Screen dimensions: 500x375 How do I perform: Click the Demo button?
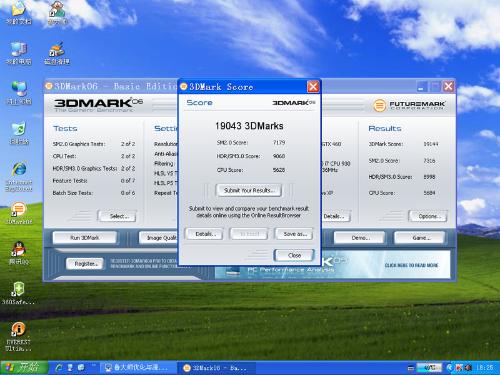click(360, 238)
